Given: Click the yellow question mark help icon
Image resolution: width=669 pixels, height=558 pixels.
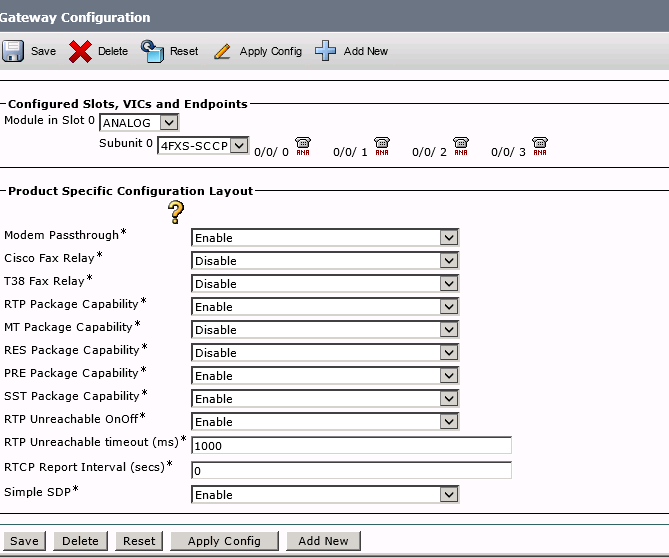Looking at the screenshot, I should (x=176, y=212).
